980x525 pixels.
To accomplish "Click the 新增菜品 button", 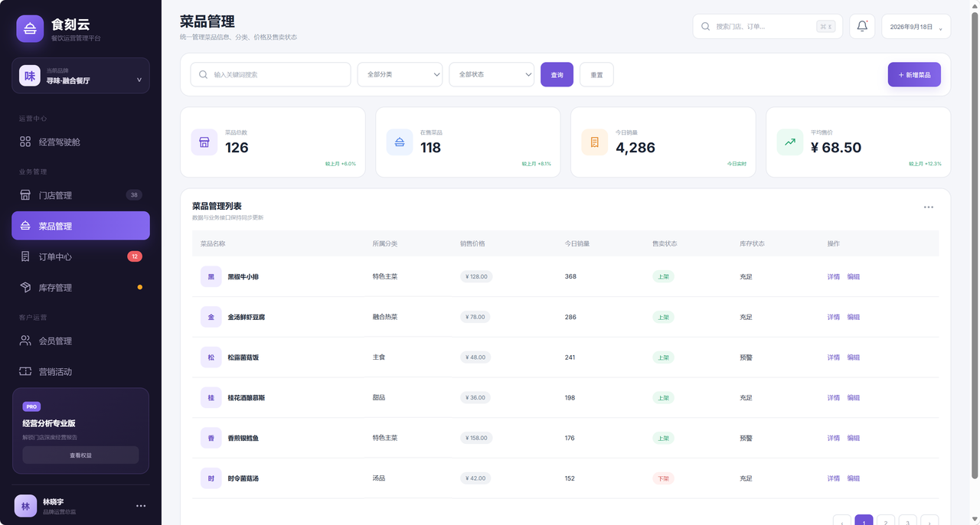I will pyautogui.click(x=914, y=74).
